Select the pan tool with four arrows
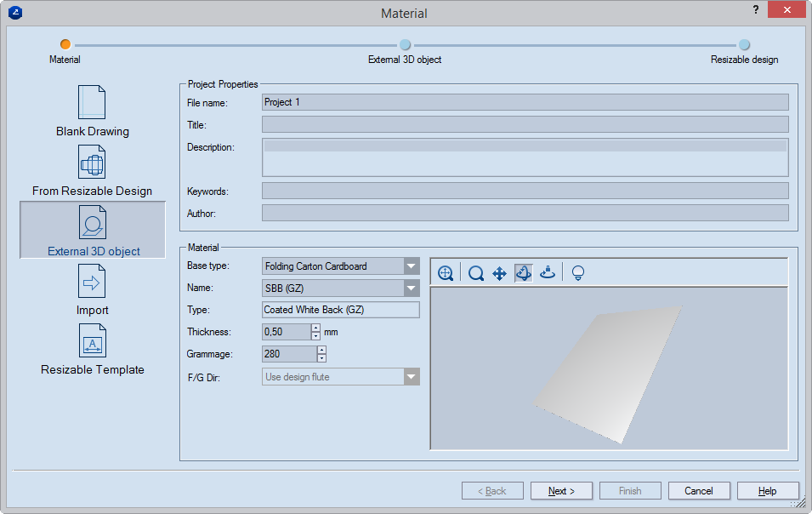The height and width of the screenshot is (514, 812). point(500,273)
